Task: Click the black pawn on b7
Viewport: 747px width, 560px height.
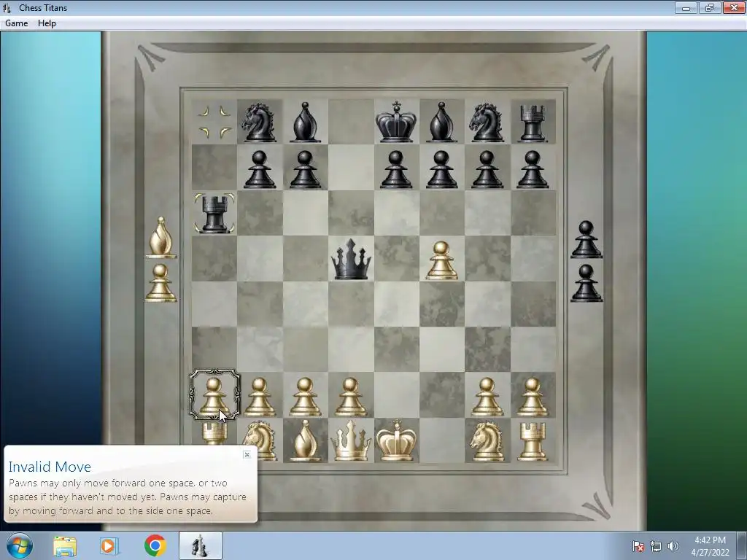Action: [x=259, y=169]
